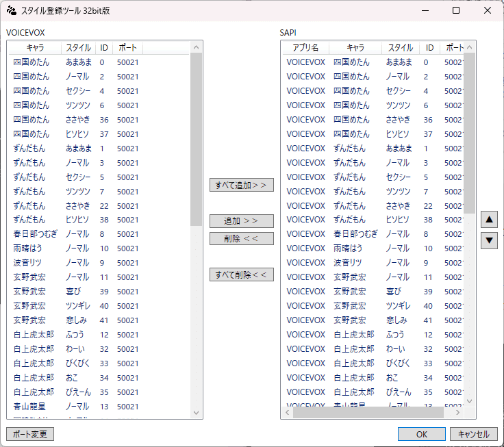Click the move-down triangle button
Screen dimensions: 504x447
point(489,240)
